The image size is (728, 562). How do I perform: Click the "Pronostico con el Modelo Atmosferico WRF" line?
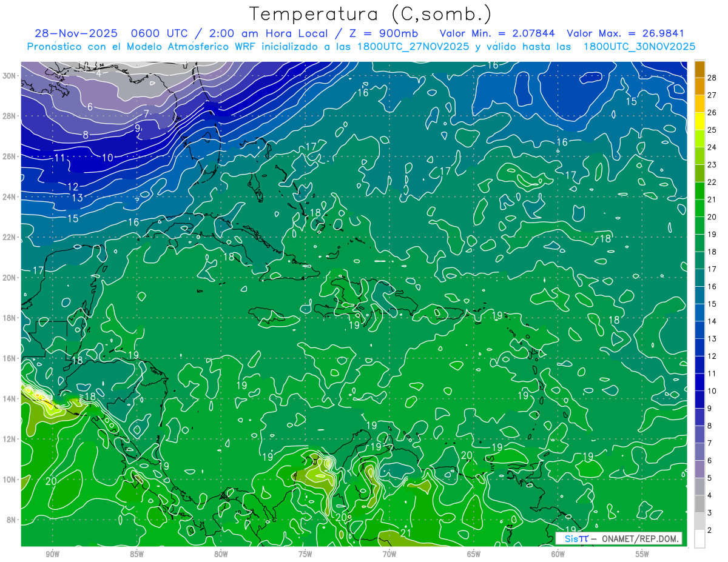tap(142, 47)
